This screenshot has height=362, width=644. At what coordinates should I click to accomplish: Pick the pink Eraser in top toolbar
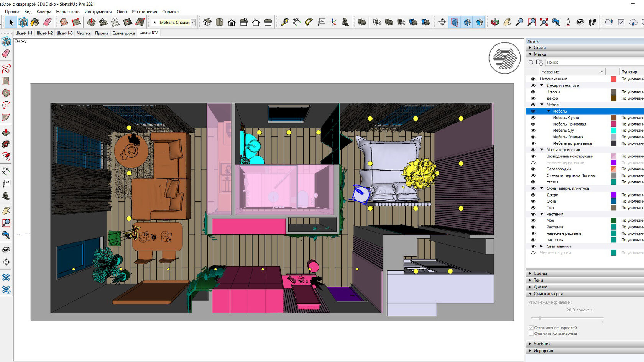click(x=47, y=22)
